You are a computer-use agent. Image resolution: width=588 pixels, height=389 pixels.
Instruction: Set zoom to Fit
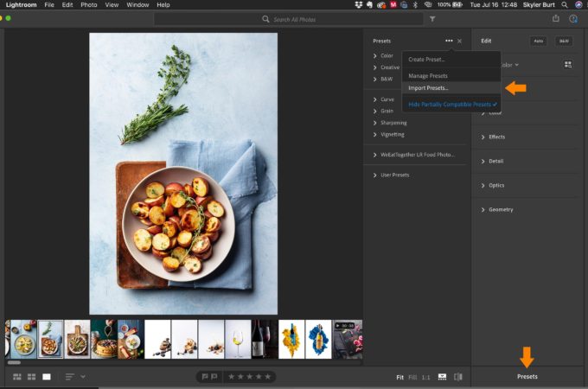click(x=400, y=378)
